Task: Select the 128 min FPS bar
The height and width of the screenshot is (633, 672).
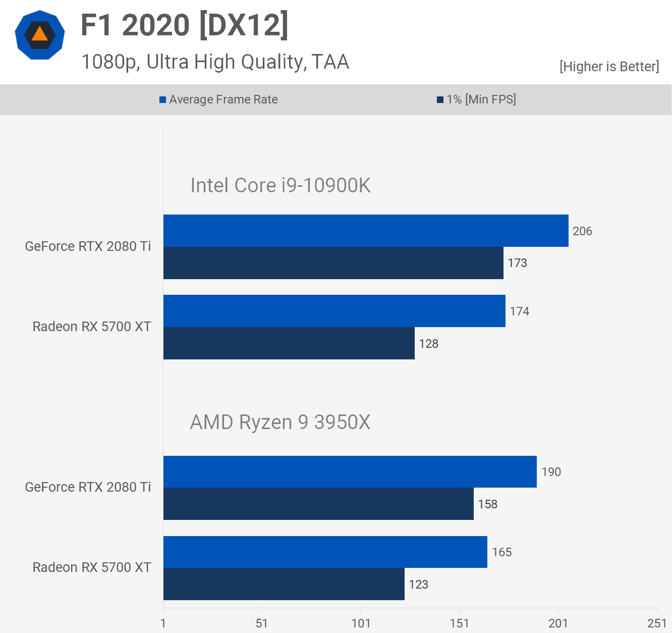Action: tap(289, 343)
